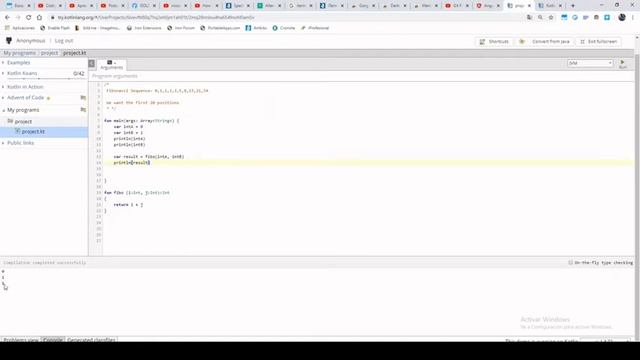The image size is (640, 360).
Task: Click the project breadcrumb
Action: (x=49, y=53)
